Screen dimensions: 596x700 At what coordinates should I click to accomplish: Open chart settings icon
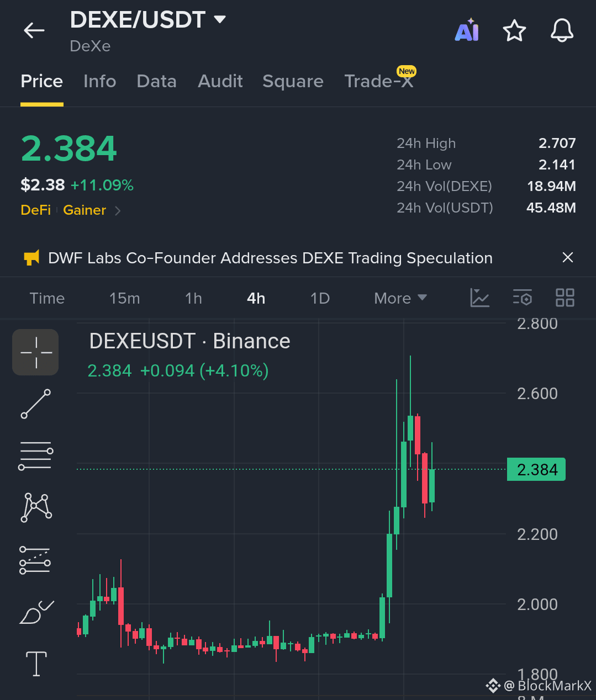point(522,298)
